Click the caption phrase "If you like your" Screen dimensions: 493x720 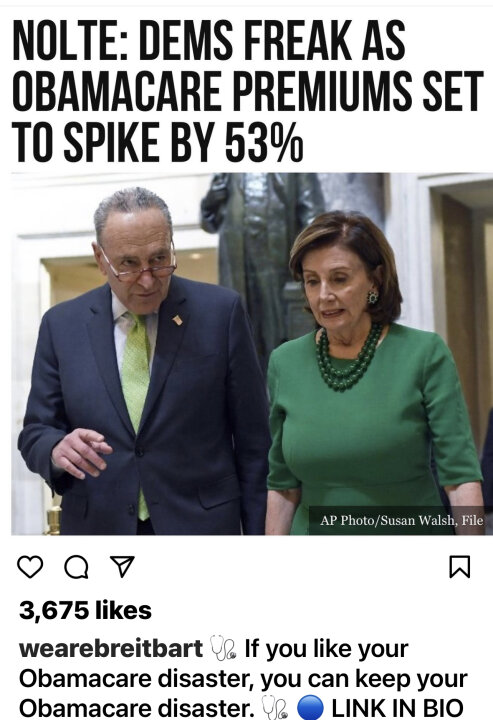coord(326,648)
